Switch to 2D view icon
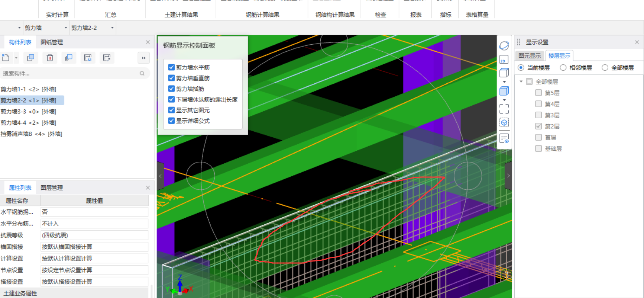 coord(504,60)
